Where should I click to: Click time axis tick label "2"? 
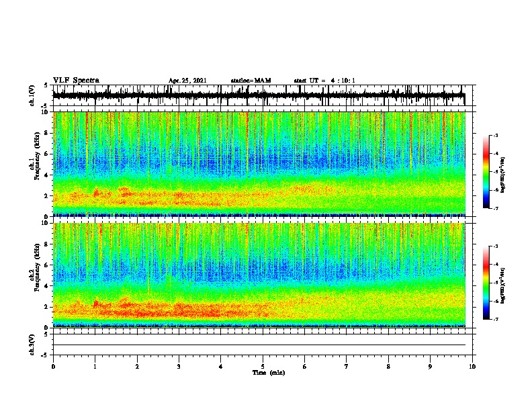(137, 367)
